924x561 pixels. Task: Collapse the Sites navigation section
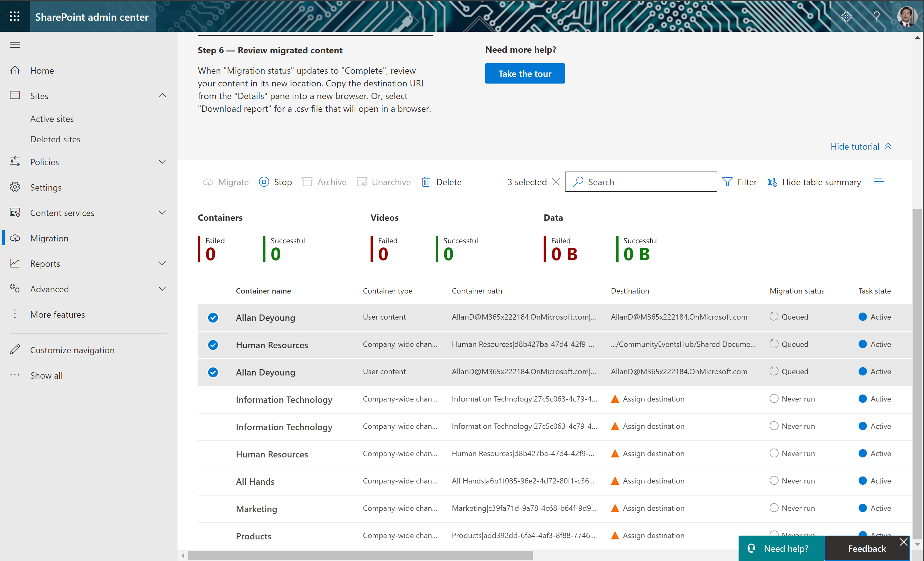162,96
